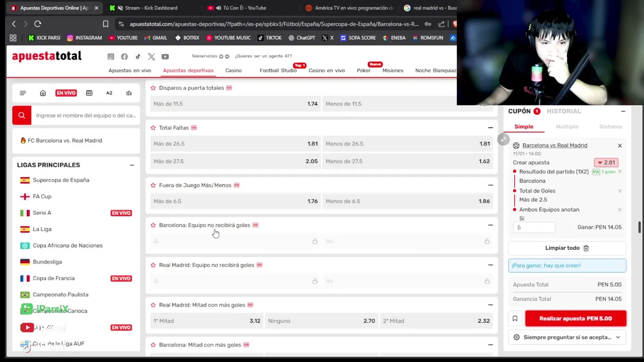This screenshot has width=644, height=362.
Task: Open Barcelona vs Real Madrid link in coupon
Action: point(554,145)
